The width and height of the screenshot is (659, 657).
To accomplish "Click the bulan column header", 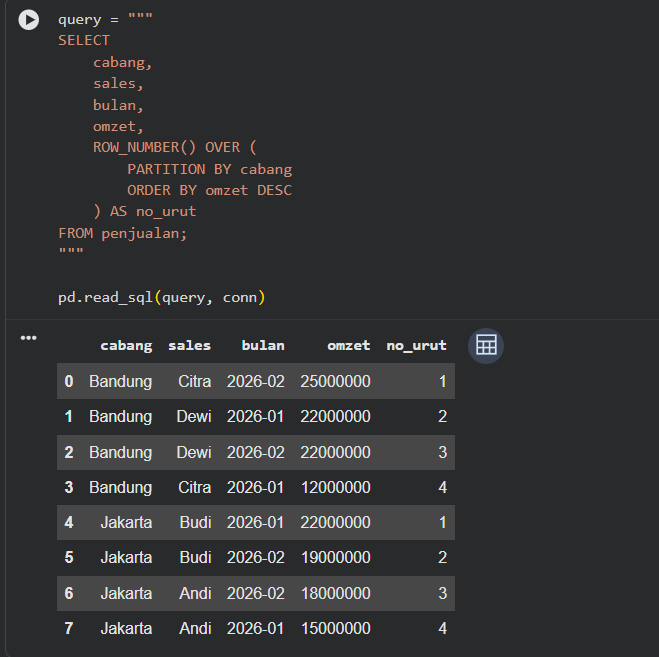I will (x=263, y=346).
